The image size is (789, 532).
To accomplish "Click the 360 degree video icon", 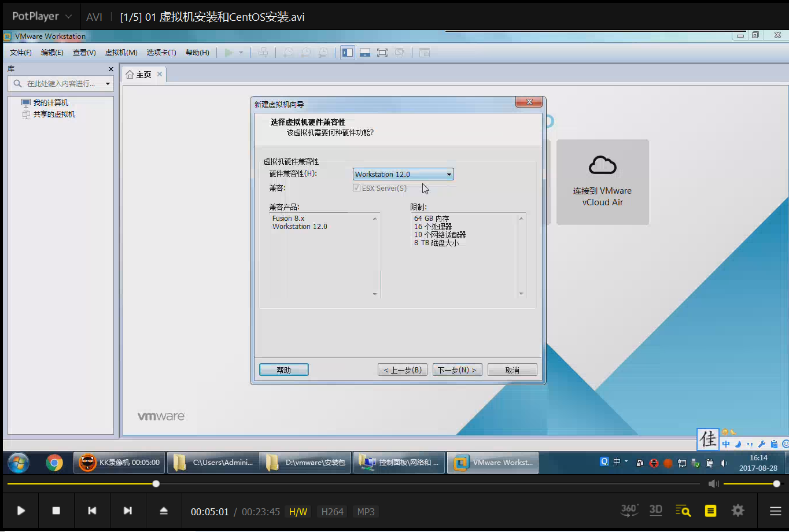I will click(x=629, y=510).
